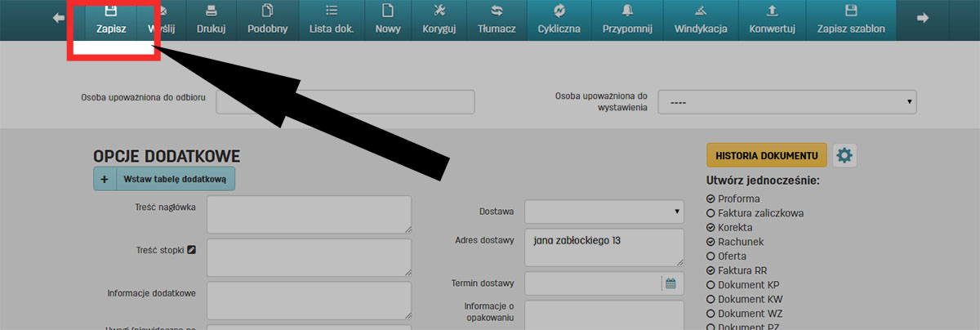
Task: Set reminder via Przypomnij bell
Action: pos(627,20)
